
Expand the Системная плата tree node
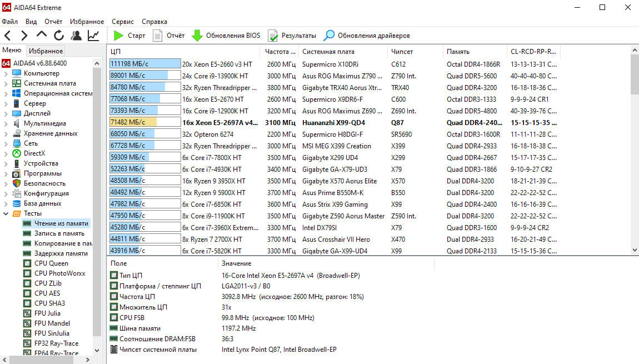click(x=6, y=83)
